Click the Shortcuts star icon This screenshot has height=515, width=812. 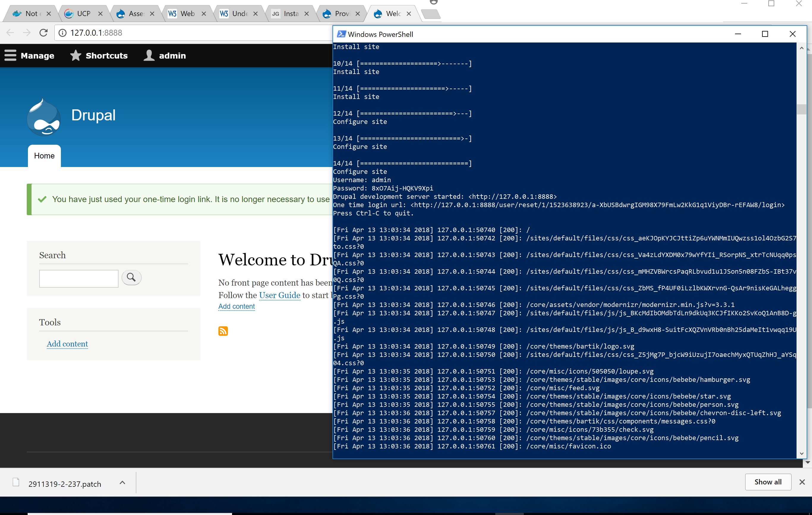[x=75, y=55]
